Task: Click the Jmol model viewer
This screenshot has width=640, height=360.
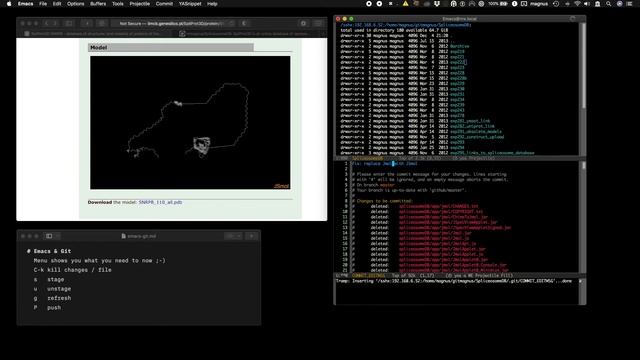Action: (x=190, y=122)
